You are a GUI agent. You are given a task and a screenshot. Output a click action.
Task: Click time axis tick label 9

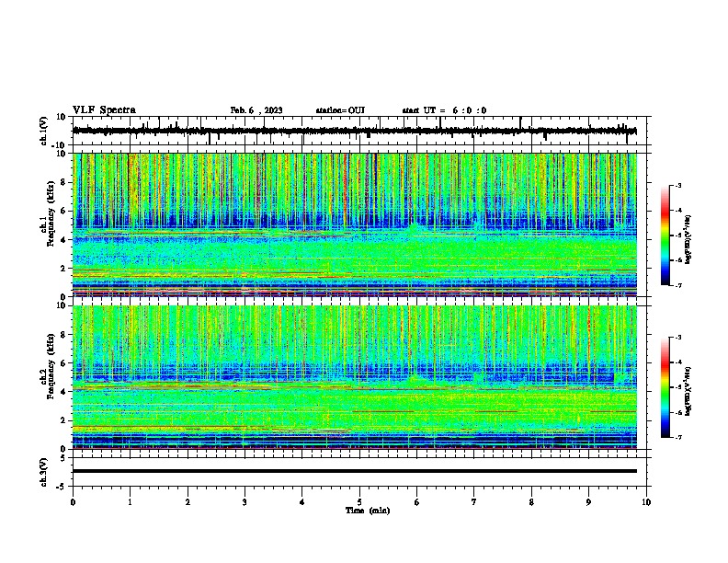(588, 502)
